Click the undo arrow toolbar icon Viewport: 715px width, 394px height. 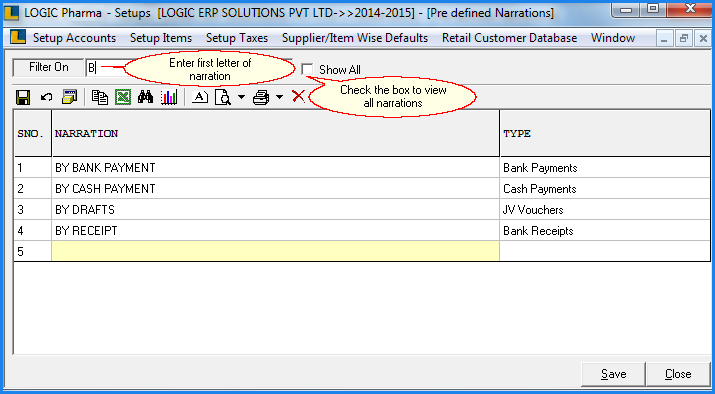coord(47,97)
